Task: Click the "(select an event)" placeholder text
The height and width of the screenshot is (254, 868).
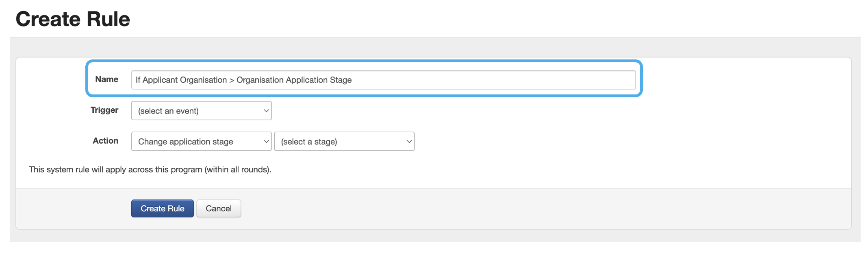Action: [168, 111]
